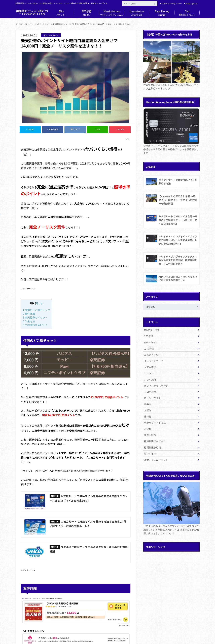Open ニモカルート related article card

76,527
